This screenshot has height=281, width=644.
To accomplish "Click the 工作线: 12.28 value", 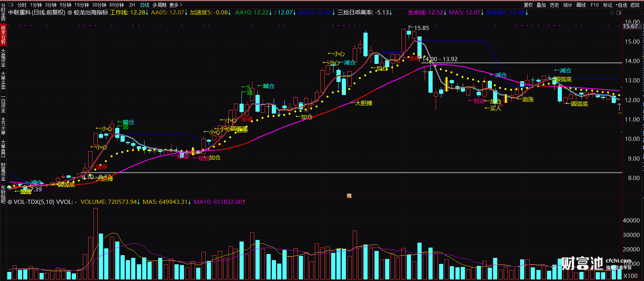I will [x=129, y=13].
